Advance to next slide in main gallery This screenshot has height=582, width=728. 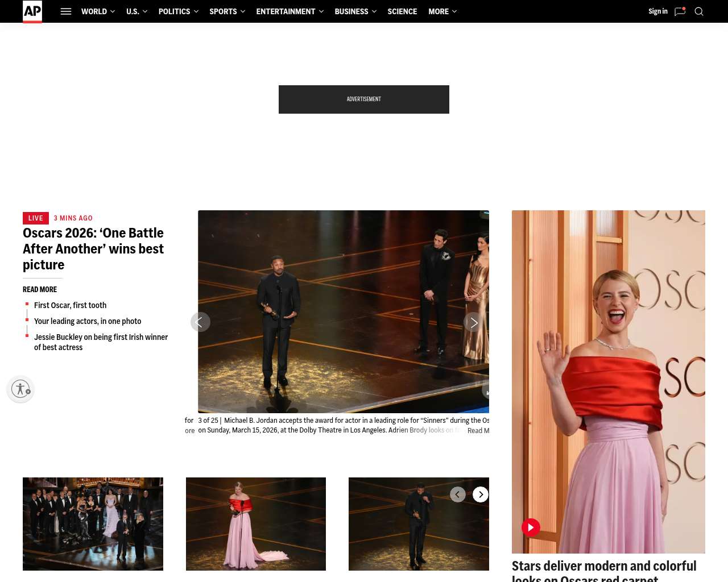473,322
